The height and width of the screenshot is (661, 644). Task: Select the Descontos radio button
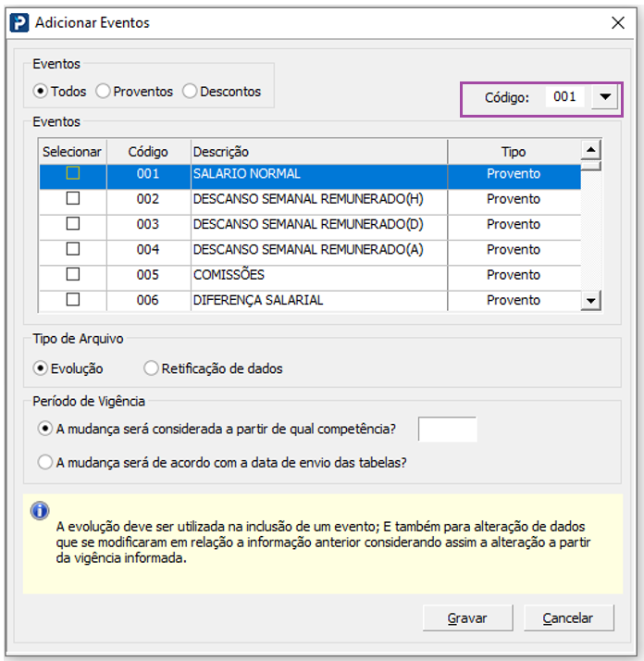190,91
